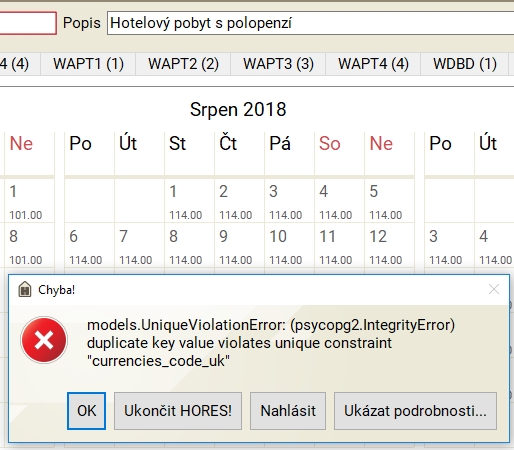Select August 1 calendar cell priced 114.00
The image size is (514, 450).
click(x=189, y=201)
